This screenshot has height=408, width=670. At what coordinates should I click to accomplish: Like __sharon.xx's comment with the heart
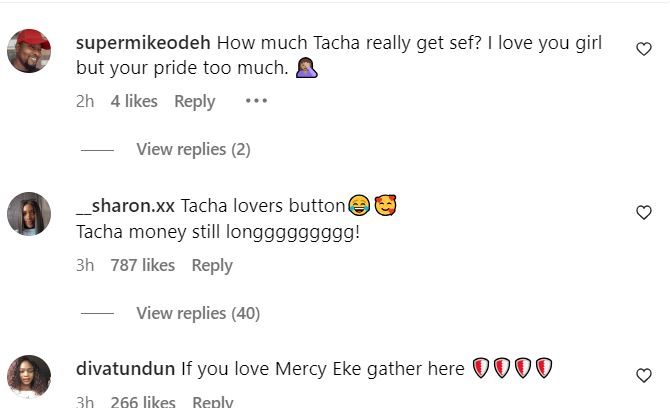pos(644,212)
